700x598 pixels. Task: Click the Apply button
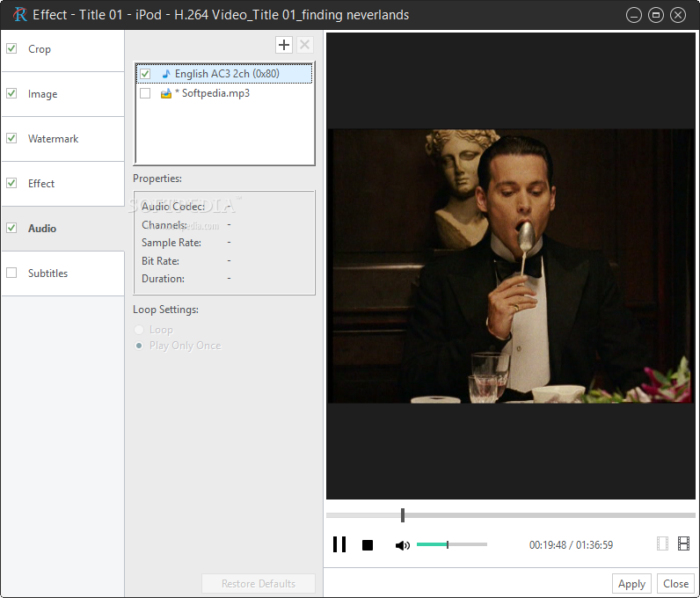(x=631, y=584)
